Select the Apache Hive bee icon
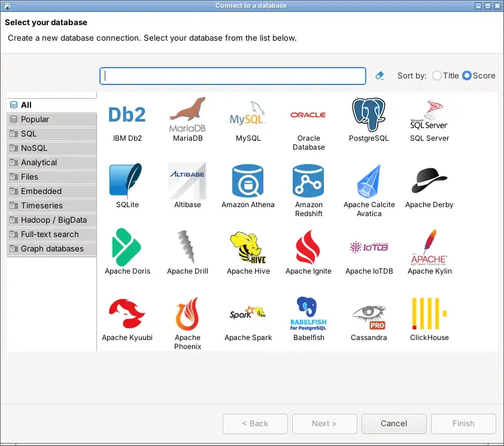Viewport: 504px width, 446px height. 248,248
